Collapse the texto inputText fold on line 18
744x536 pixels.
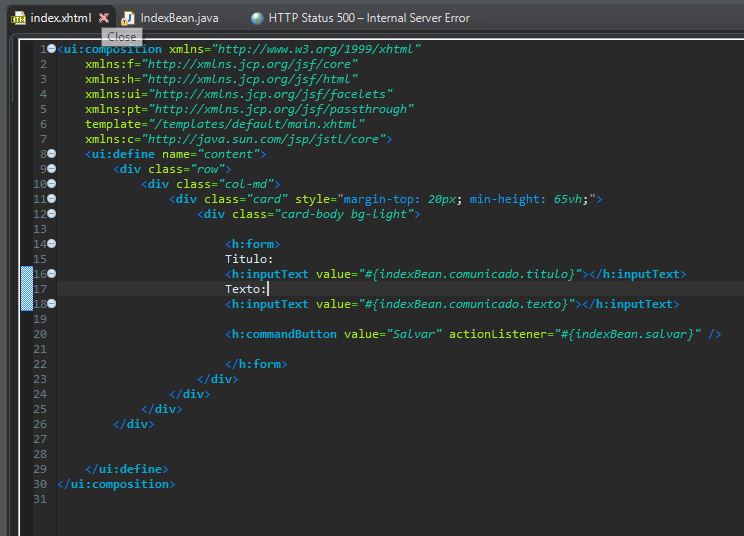(51, 303)
